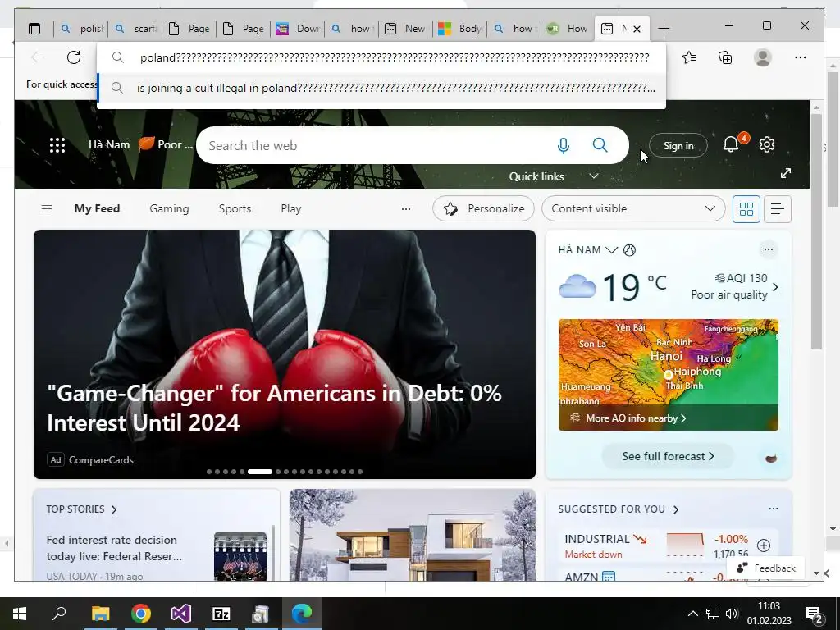Open the Settings and more ellipsis menu
840x630 pixels.
(801, 57)
